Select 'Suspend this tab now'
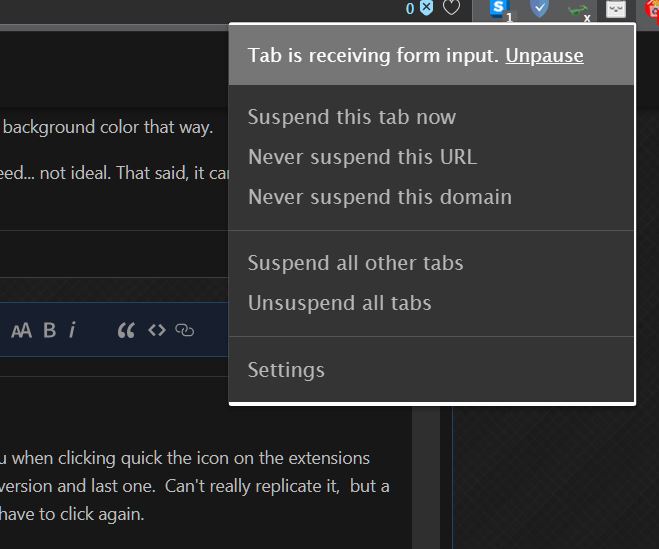659x549 pixels. click(352, 117)
